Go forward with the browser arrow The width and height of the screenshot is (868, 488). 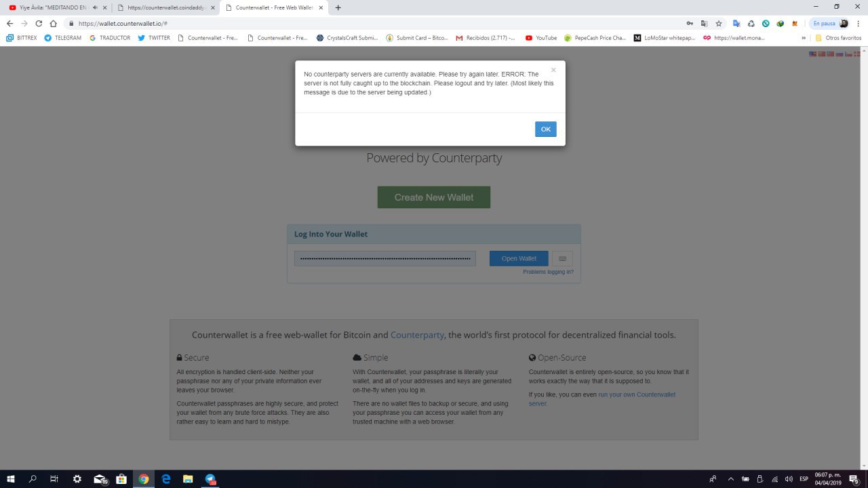click(x=24, y=23)
